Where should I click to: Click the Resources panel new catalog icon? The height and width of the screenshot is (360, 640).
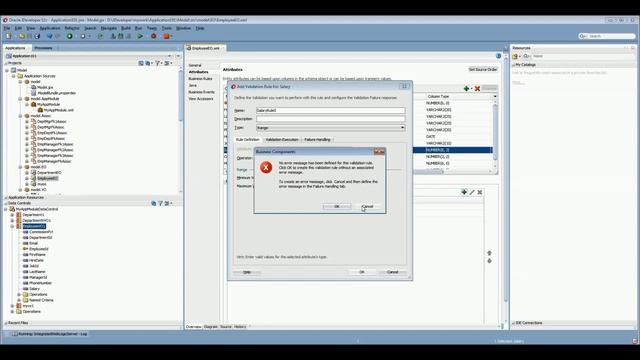coord(515,56)
